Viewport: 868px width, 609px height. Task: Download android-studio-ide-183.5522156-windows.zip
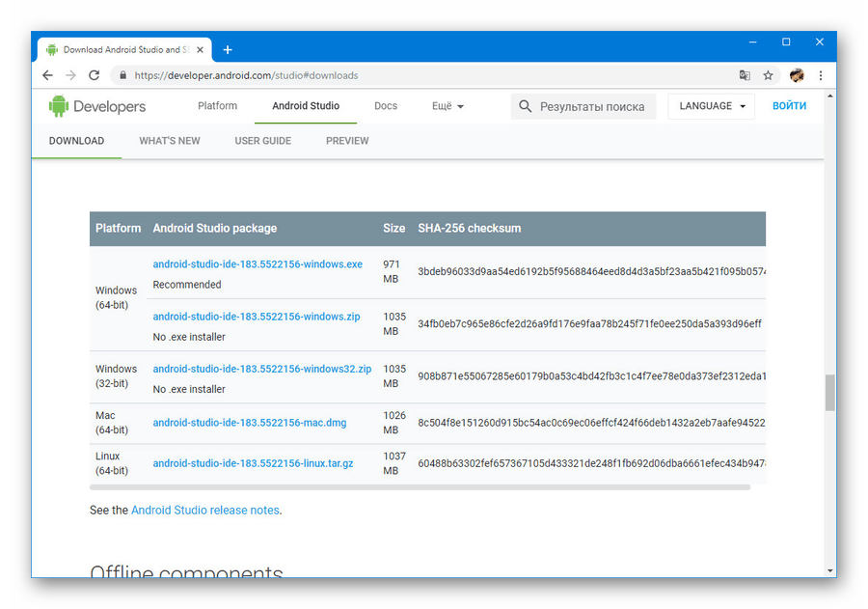[257, 317]
